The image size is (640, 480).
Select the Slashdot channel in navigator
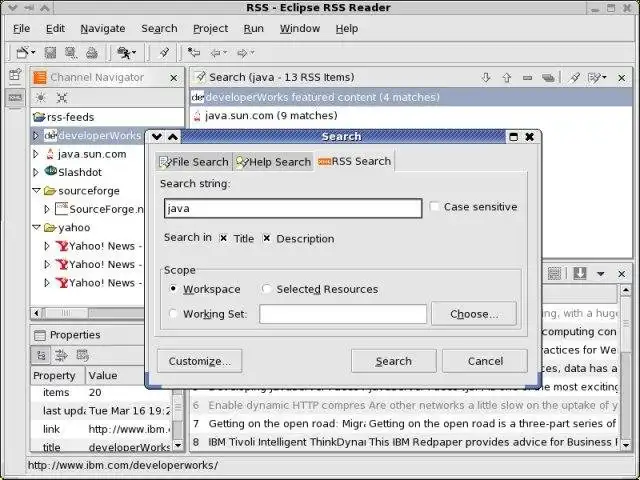pyautogui.click(x=80, y=172)
